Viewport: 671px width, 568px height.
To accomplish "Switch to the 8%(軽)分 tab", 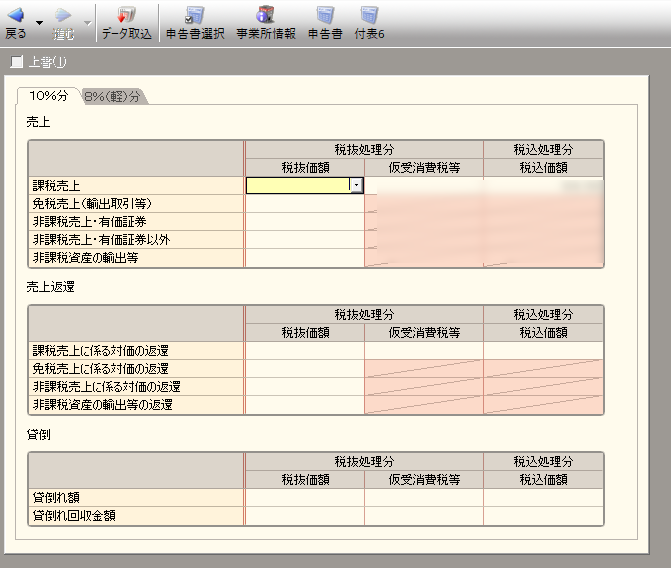I will [112, 96].
